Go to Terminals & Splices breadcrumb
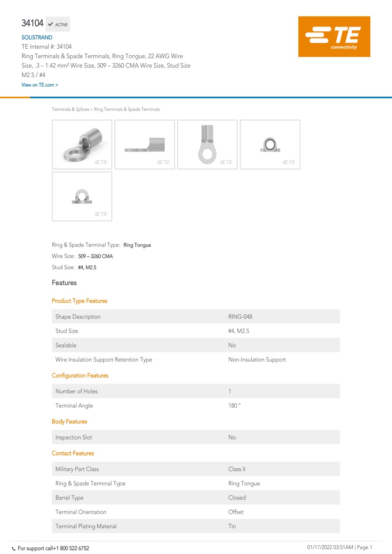Viewport: 392px width, 554px height. tap(70, 109)
